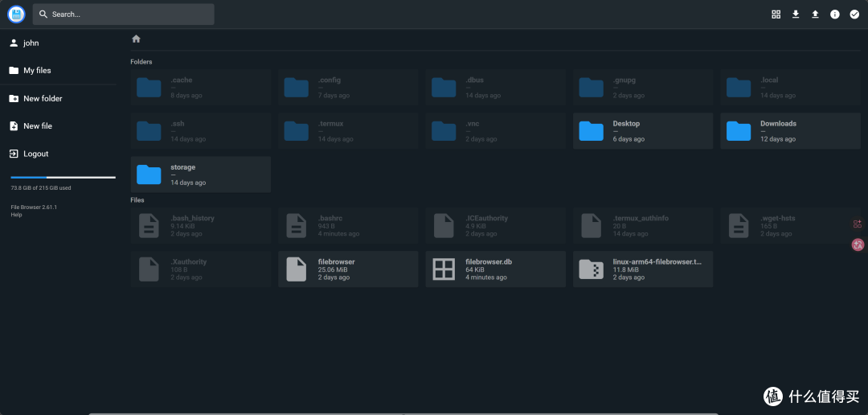
Task: Click the storage usage progress bar
Action: pyautogui.click(x=63, y=177)
